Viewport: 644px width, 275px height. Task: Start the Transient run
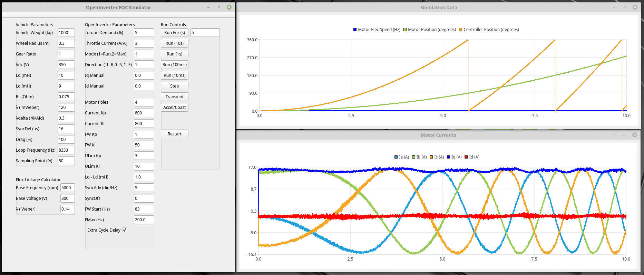(174, 96)
